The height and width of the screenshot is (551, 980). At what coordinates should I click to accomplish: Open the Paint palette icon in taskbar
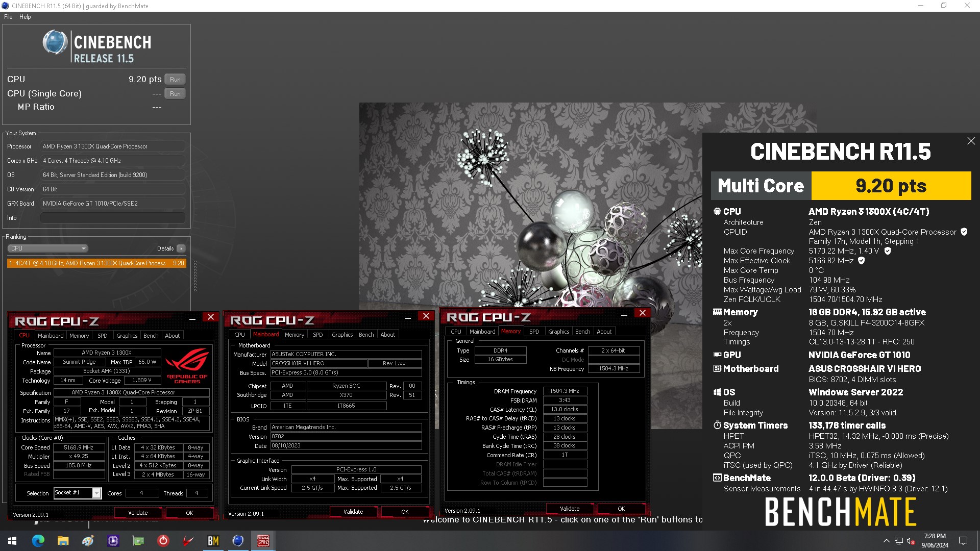point(88,541)
